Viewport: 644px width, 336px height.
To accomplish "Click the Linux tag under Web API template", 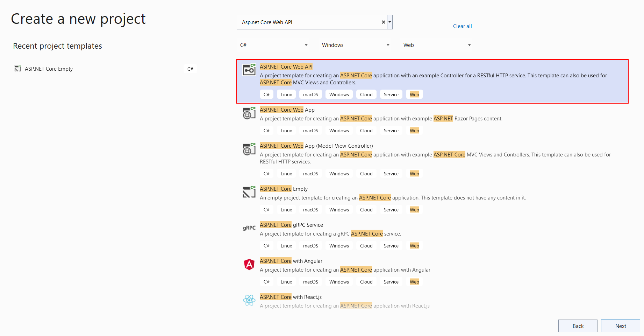I will [x=286, y=94].
